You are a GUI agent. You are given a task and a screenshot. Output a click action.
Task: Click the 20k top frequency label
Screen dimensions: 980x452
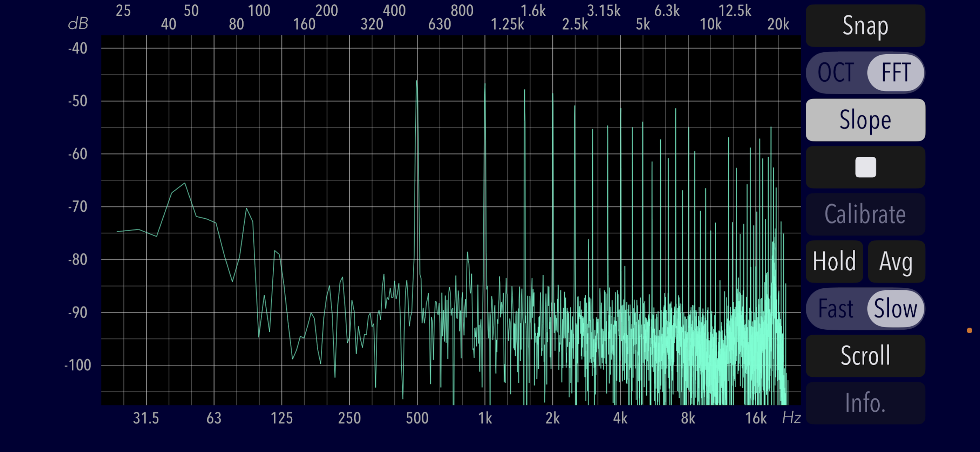point(778,24)
